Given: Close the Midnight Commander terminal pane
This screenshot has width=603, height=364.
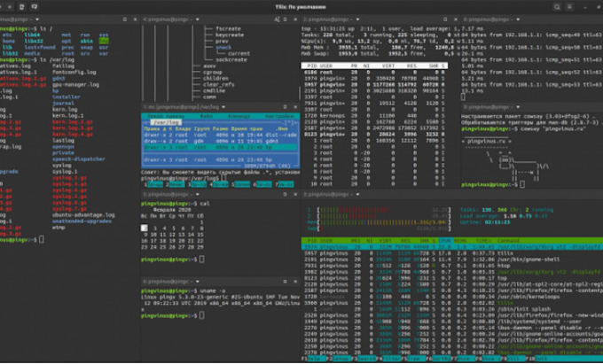Looking at the screenshot, I should point(295,107).
